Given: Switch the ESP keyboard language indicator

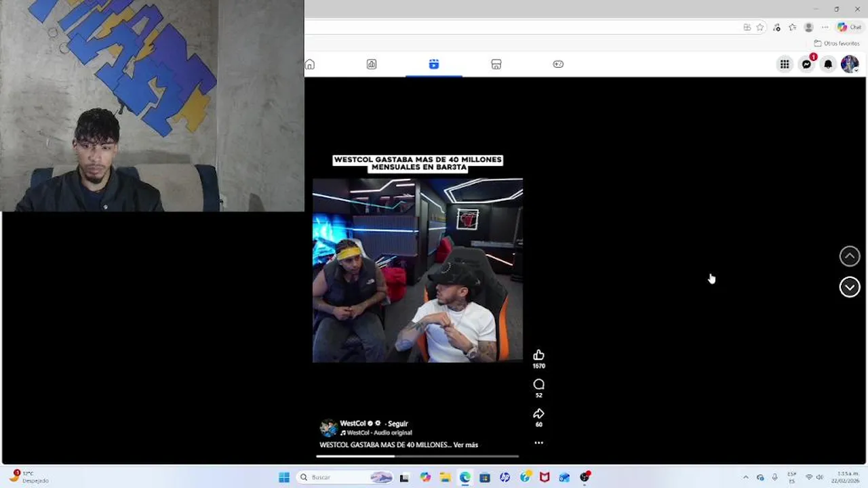Looking at the screenshot, I should (791, 477).
